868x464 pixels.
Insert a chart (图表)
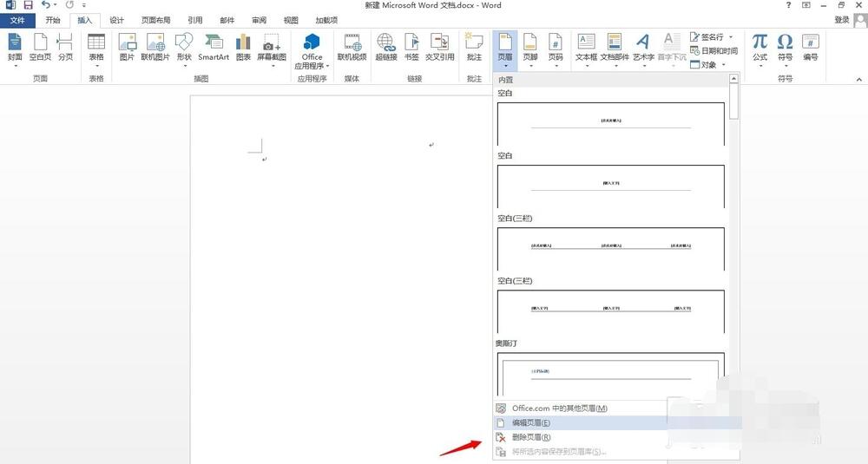pos(243,48)
